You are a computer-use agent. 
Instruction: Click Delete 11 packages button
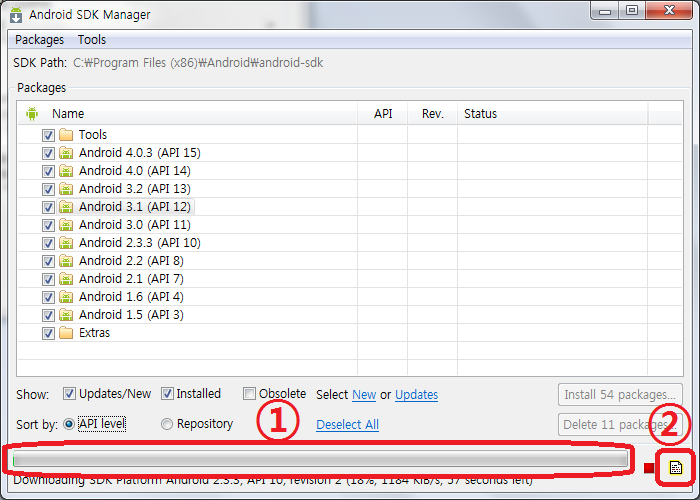click(620, 425)
